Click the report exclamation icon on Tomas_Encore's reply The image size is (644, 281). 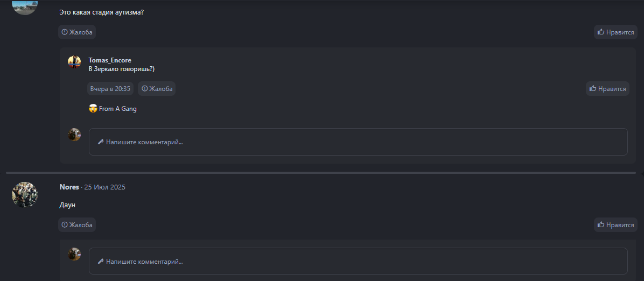pyautogui.click(x=145, y=89)
